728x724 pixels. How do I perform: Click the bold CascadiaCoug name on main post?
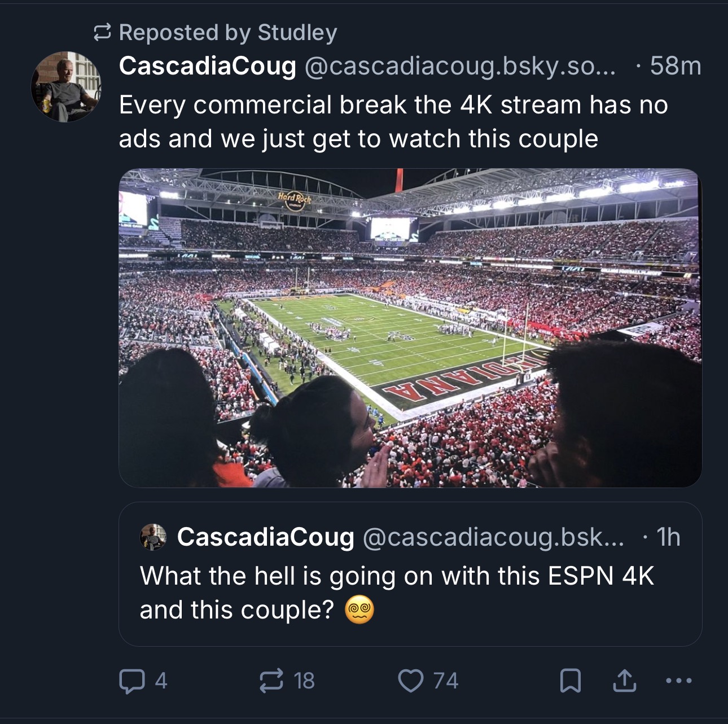(x=207, y=66)
